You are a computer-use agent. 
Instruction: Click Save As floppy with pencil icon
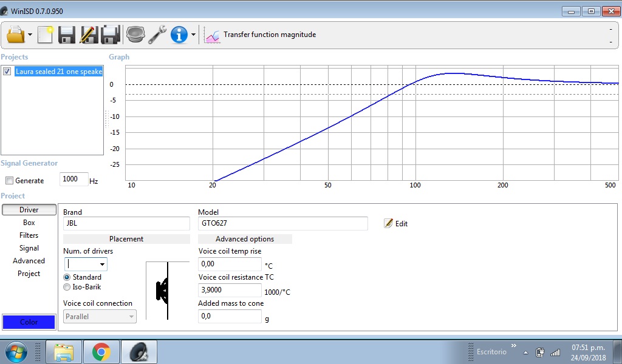coord(89,35)
